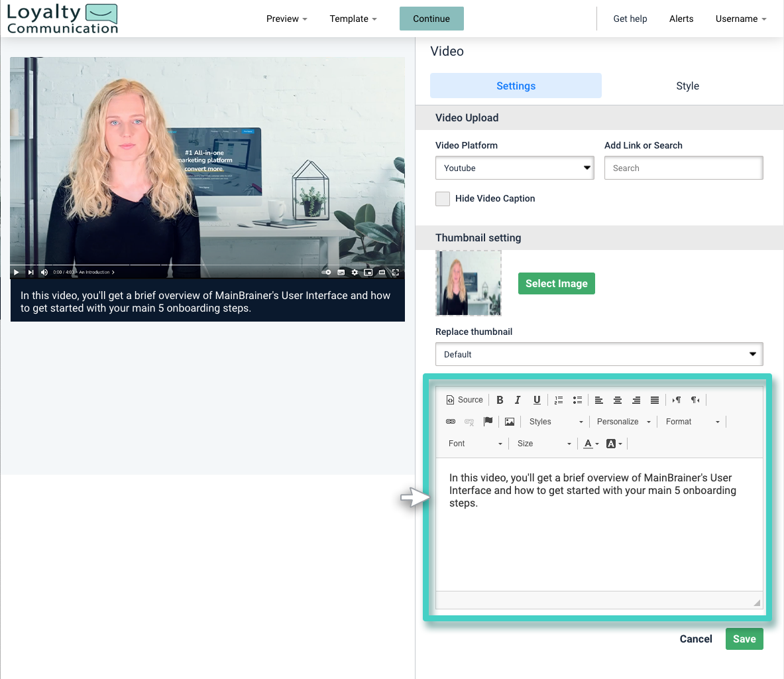Screen dimensions: 784x679
Task: Insert a numbered list in the editor
Action: (x=559, y=399)
